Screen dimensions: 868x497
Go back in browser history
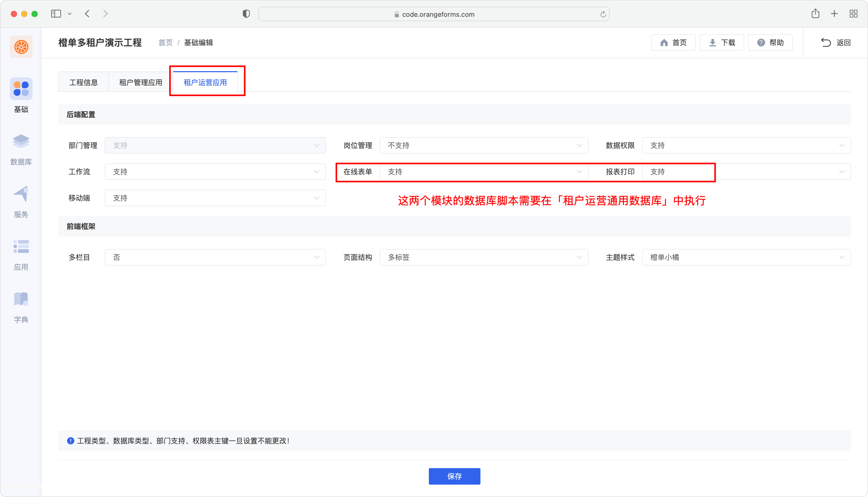click(87, 14)
